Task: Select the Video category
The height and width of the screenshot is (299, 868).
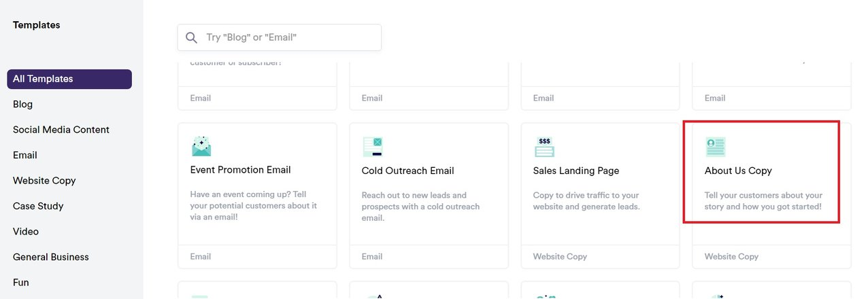Action: (26, 232)
